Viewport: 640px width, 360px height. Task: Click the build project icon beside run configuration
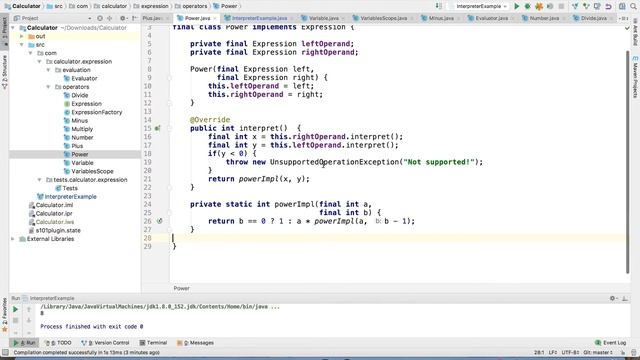click(x=438, y=6)
